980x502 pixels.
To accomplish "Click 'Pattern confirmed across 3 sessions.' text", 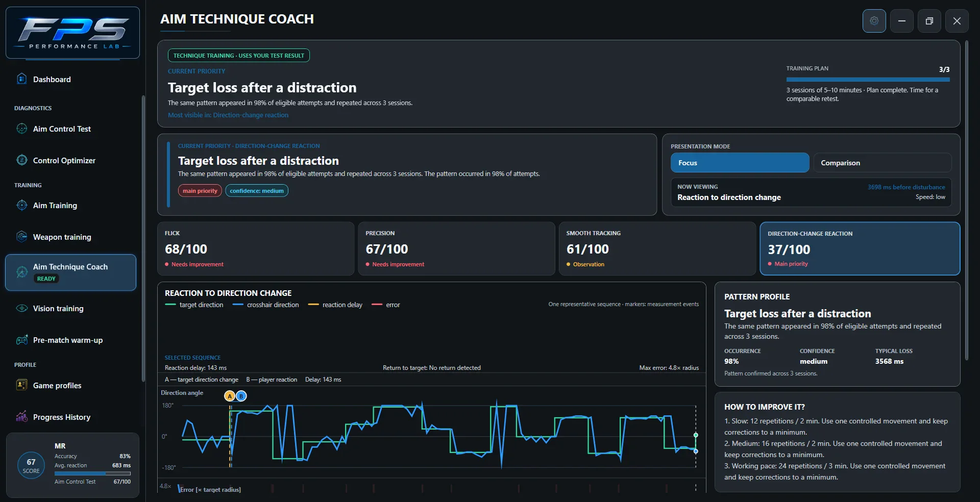I will [771, 374].
